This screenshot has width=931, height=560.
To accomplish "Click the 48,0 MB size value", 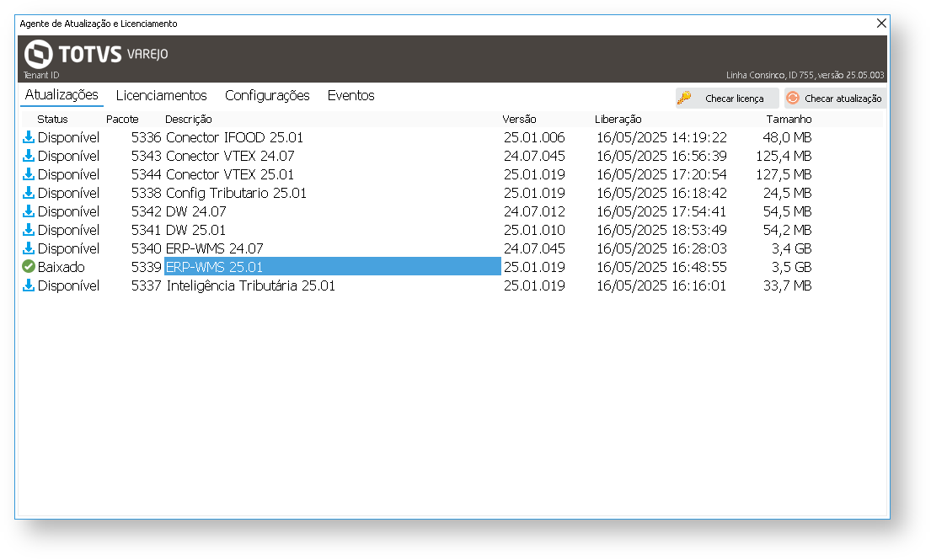I will 787,137.
